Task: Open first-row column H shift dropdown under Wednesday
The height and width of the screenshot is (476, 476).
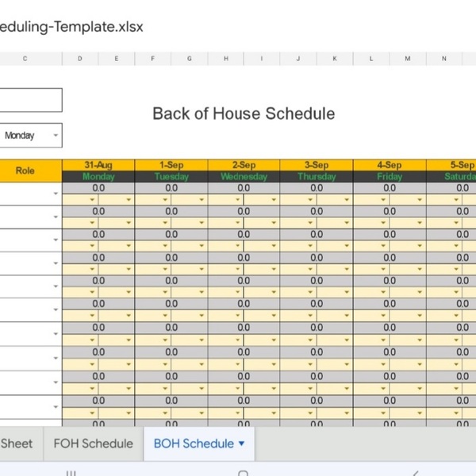Action: click(x=238, y=200)
